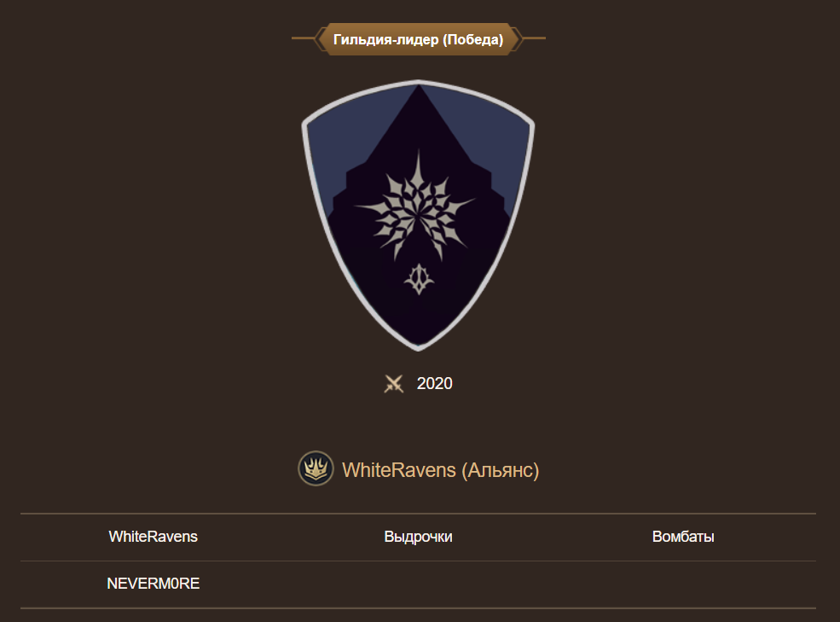Click the 2020 score number
Screen dimensions: 840x622
tap(434, 383)
